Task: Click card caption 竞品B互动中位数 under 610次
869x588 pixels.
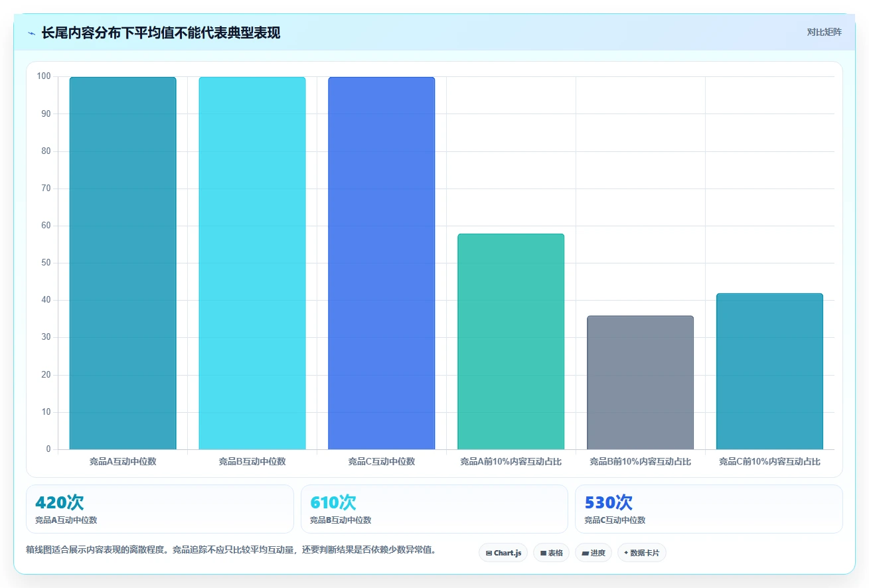Action: point(341,520)
